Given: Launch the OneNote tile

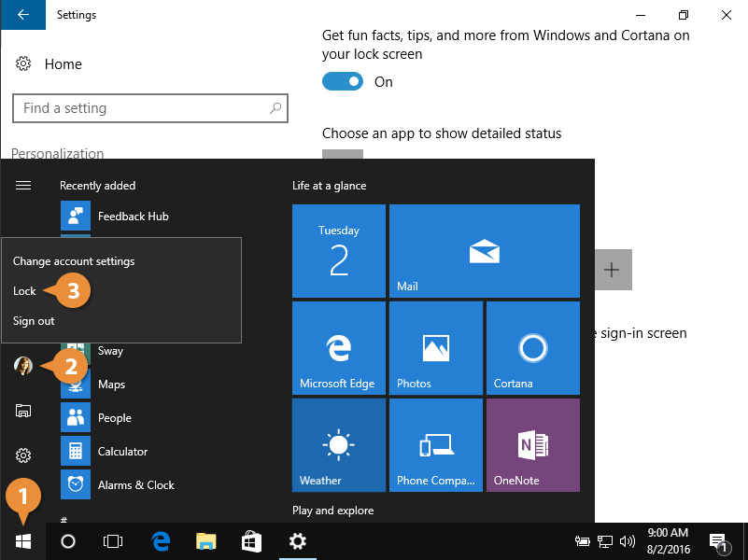Looking at the screenshot, I should [533, 445].
